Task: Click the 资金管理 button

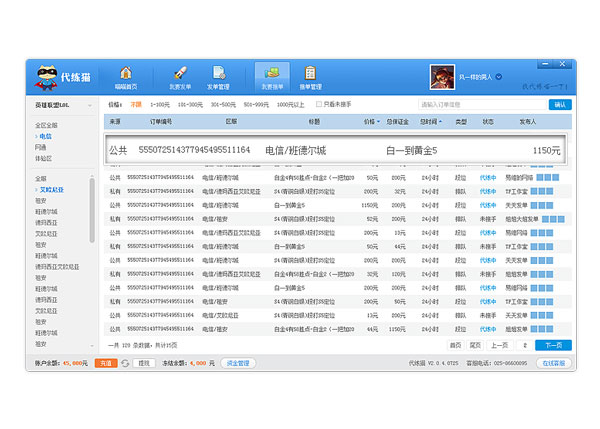Action: click(237, 363)
